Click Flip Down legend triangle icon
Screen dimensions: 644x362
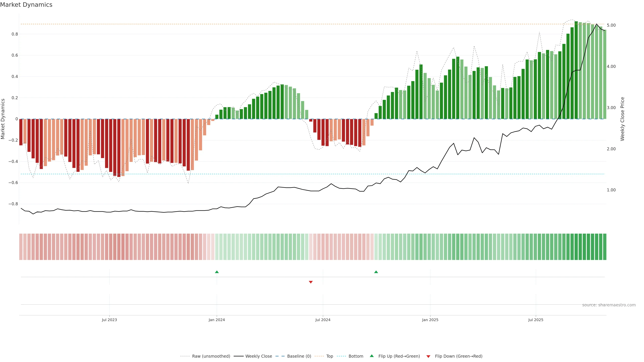[x=428, y=356]
